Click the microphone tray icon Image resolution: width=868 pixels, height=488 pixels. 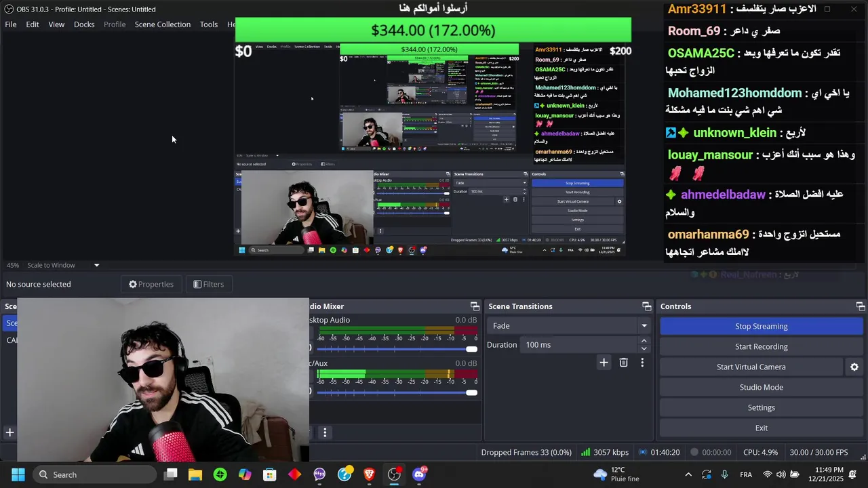[x=725, y=474]
